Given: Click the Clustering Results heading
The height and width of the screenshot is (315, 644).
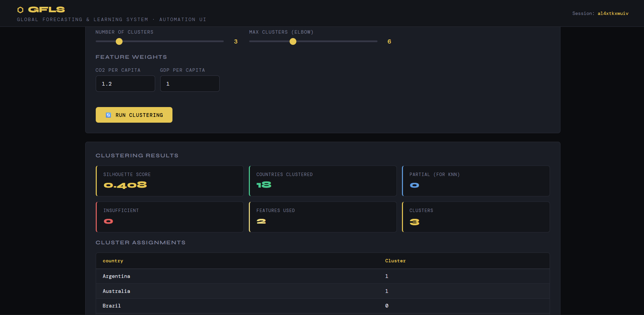Looking at the screenshot, I should [x=137, y=156].
